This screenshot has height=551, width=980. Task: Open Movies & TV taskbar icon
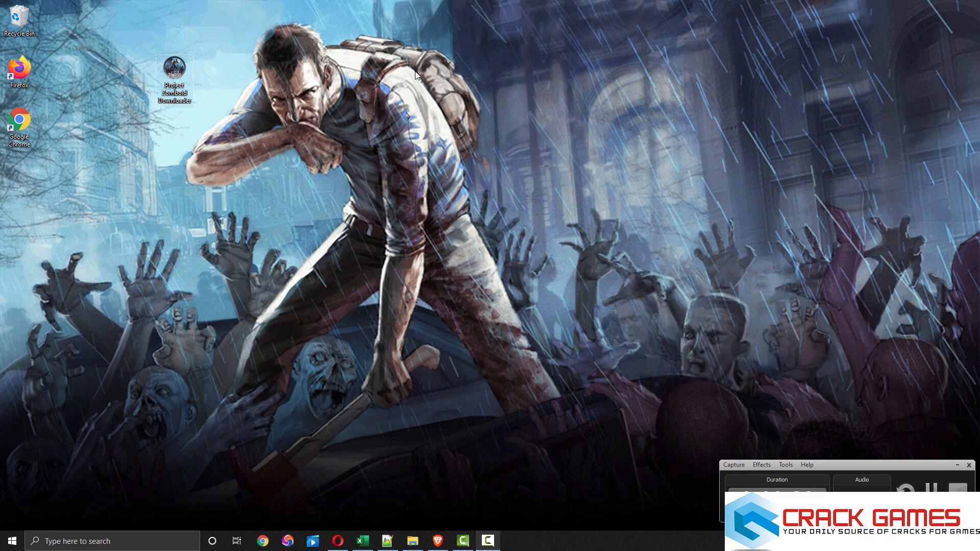pyautogui.click(x=312, y=541)
